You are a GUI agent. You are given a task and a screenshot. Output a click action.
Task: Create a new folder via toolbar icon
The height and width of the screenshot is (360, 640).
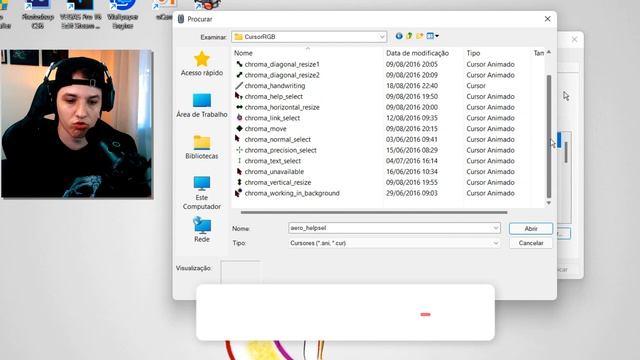419,36
